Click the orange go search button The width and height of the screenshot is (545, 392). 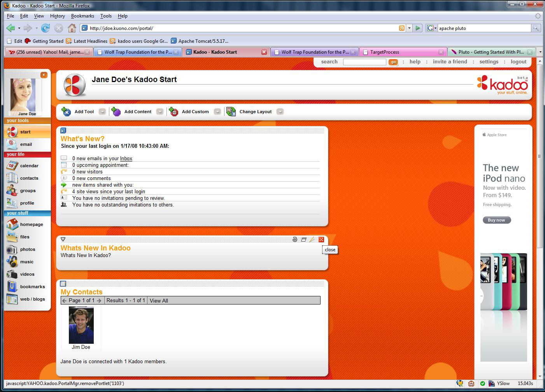coord(393,62)
